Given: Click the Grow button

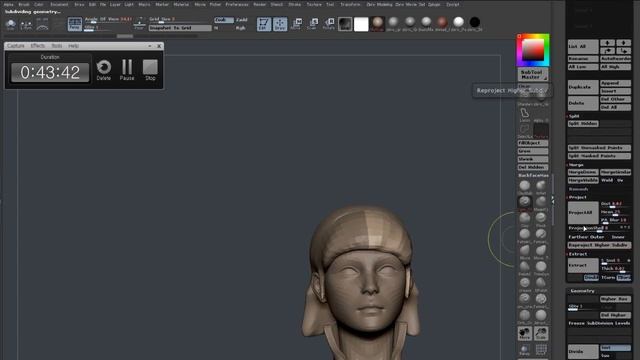Looking at the screenshot, I should click(533, 151).
